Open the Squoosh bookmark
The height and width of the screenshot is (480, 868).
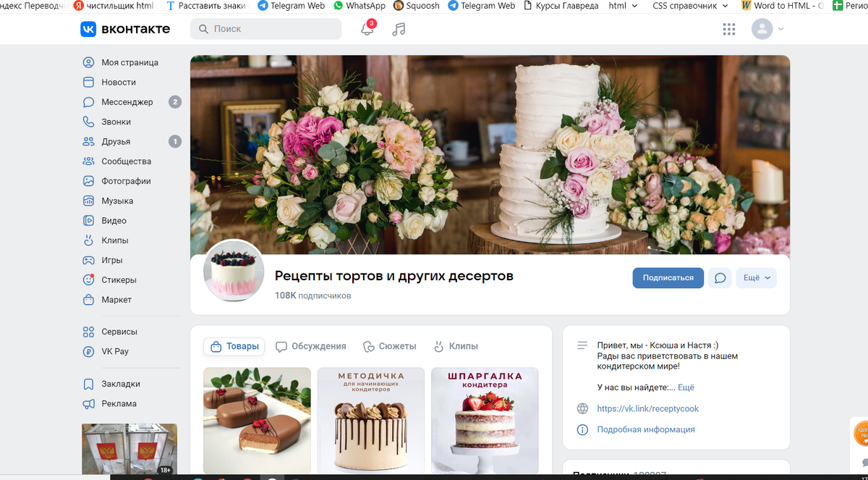click(x=417, y=5)
